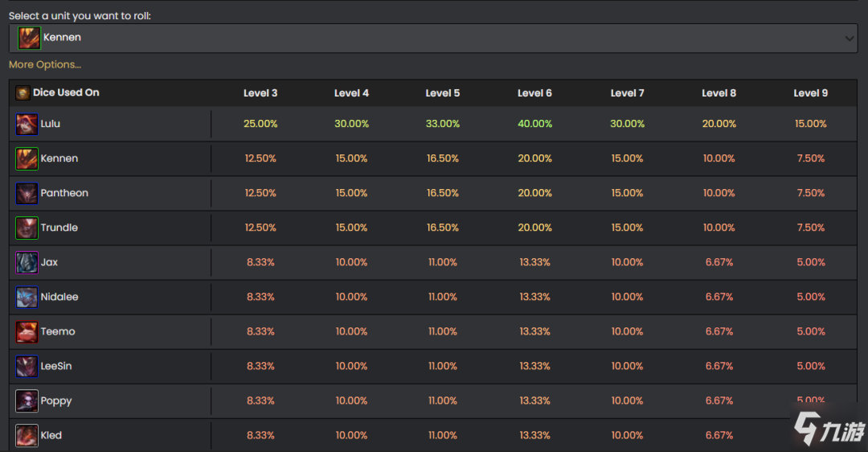Screen dimensions: 868x452
Task: Click Nidalee's champion portrait
Action: click(x=27, y=298)
